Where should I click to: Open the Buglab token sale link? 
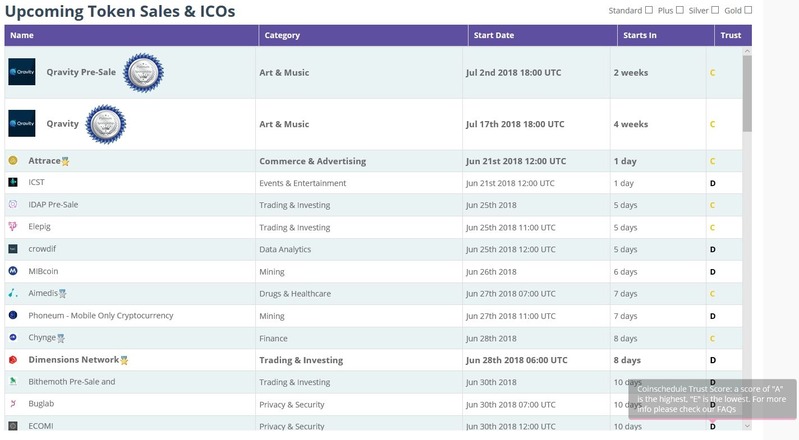(x=43, y=404)
